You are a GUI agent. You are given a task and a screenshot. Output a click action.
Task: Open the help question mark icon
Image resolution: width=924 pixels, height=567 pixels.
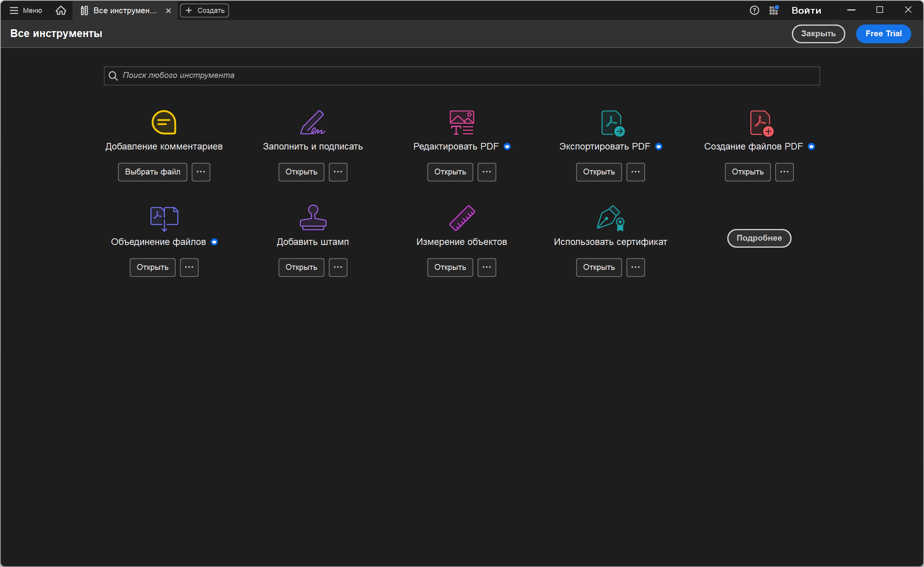(x=754, y=11)
